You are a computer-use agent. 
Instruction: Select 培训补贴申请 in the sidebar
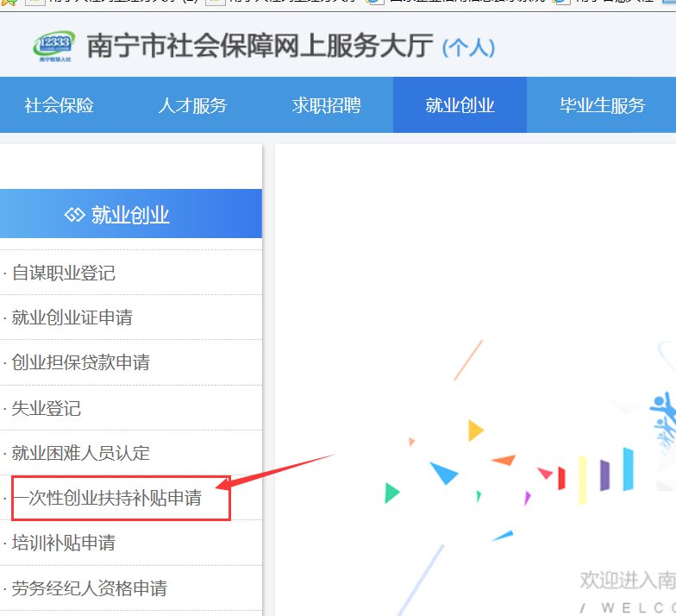[64, 543]
